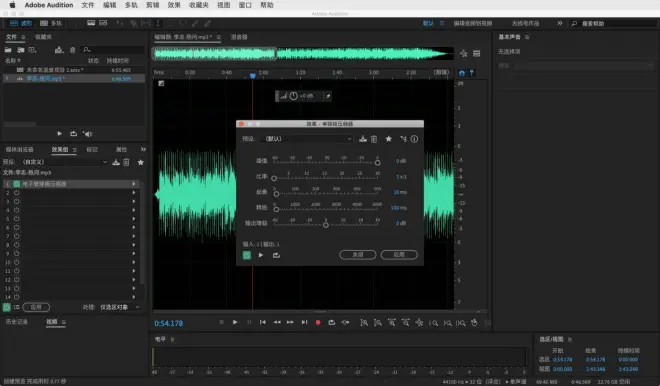Open the Effects Rack preset dropdown

[x=64, y=162]
